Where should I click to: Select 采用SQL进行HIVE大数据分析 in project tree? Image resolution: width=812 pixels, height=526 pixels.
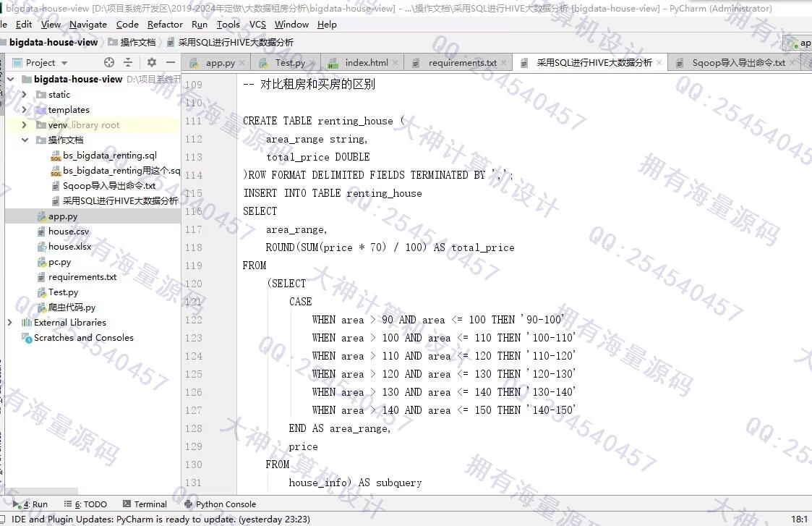[115, 200]
